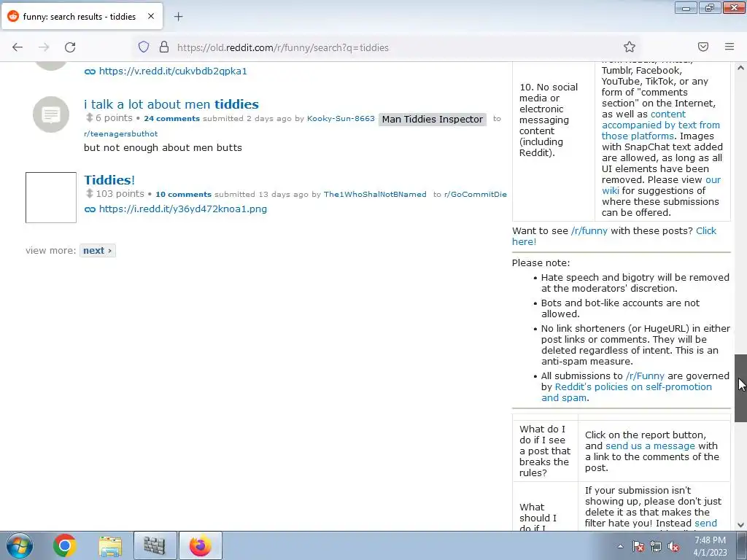Image resolution: width=747 pixels, height=560 pixels.
Task: Click the forward navigation arrow
Action: tap(44, 47)
